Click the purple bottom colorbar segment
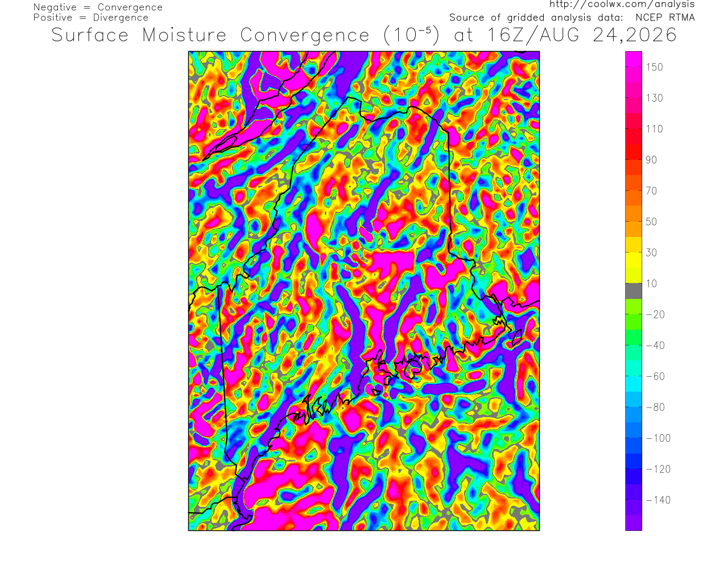Screen dimensions: 728x582 (634, 523)
